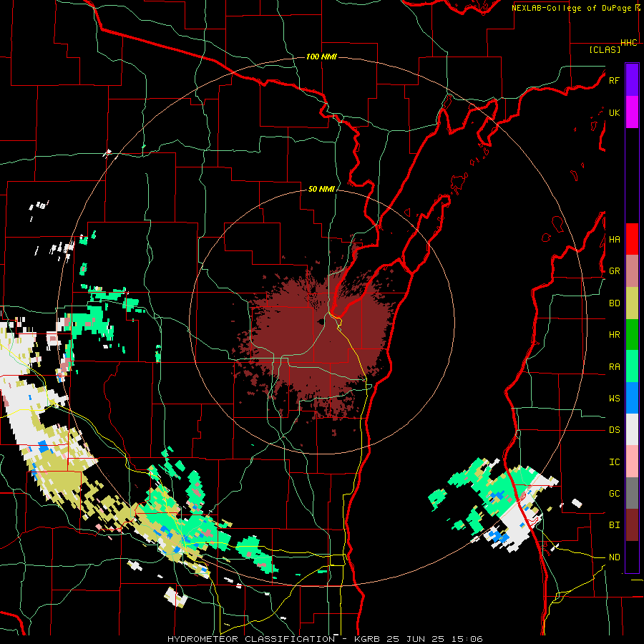Click the yellow BD legend color swatch
This screenshot has height=644, width=644.
pos(632,303)
